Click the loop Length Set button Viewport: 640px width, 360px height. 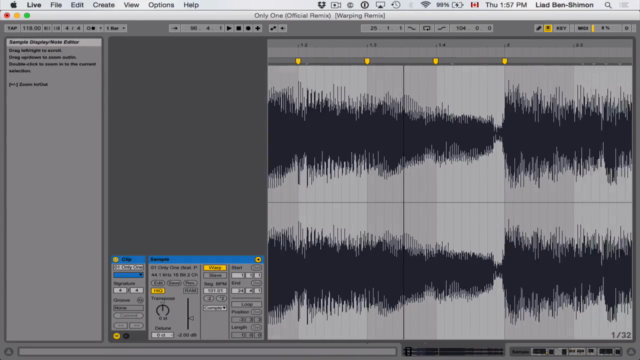(x=256, y=328)
